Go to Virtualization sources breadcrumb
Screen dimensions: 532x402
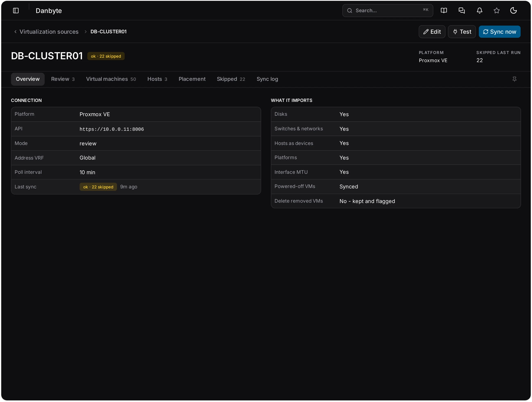pos(49,32)
